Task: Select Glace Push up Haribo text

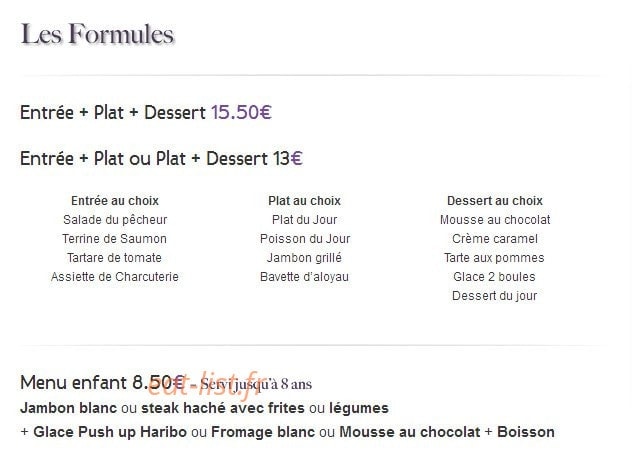Action: (110, 432)
